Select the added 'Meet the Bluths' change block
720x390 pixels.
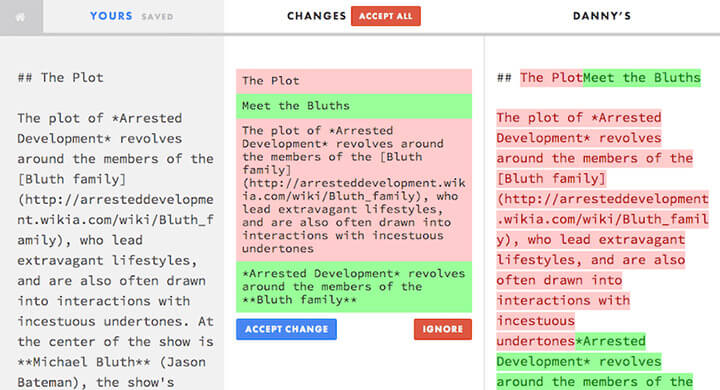click(x=354, y=106)
